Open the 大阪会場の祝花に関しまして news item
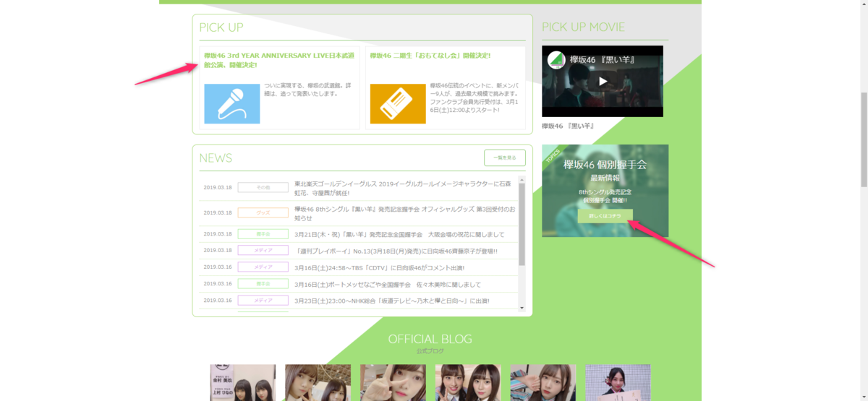Image resolution: width=868 pixels, height=401 pixels. [399, 235]
